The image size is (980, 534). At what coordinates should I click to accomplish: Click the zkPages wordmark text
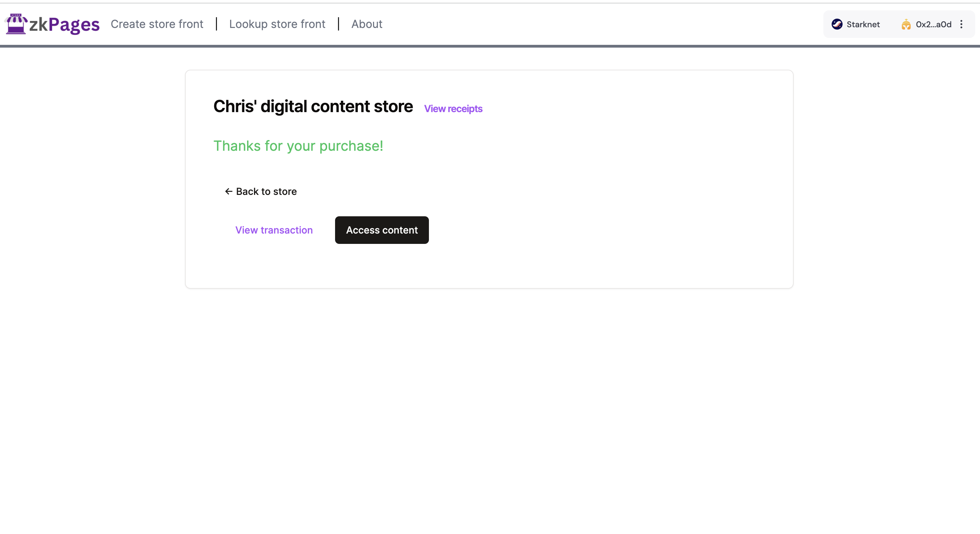pos(64,25)
